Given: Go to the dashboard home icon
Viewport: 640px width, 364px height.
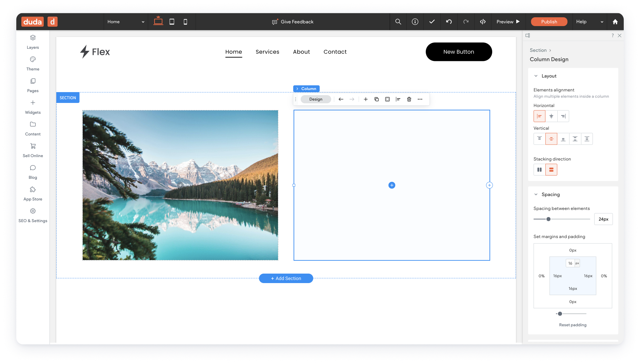Looking at the screenshot, I should (615, 22).
